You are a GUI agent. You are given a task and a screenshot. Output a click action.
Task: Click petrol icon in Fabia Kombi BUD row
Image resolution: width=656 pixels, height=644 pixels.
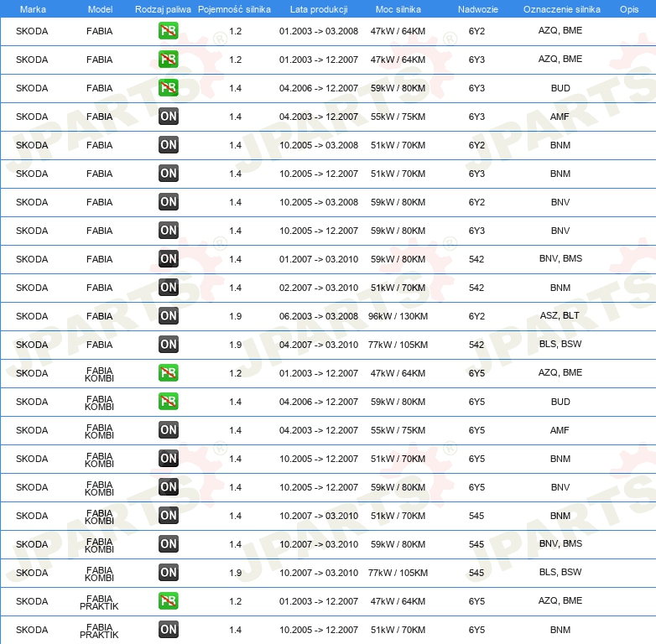[x=168, y=401]
